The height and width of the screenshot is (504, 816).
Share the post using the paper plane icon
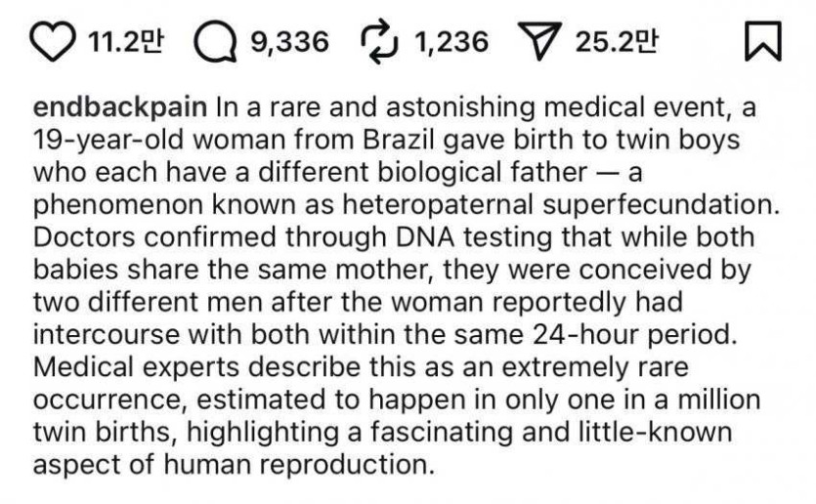point(541,41)
